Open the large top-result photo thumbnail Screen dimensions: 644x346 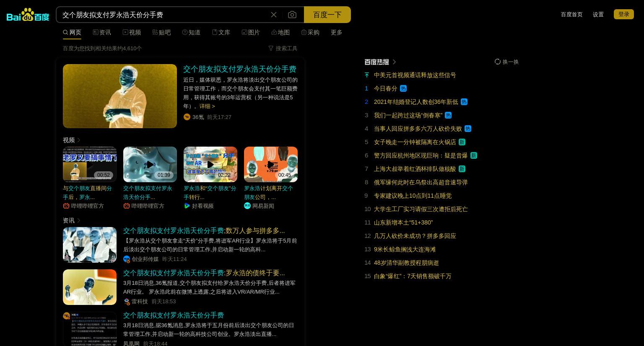pyautogui.click(x=120, y=96)
